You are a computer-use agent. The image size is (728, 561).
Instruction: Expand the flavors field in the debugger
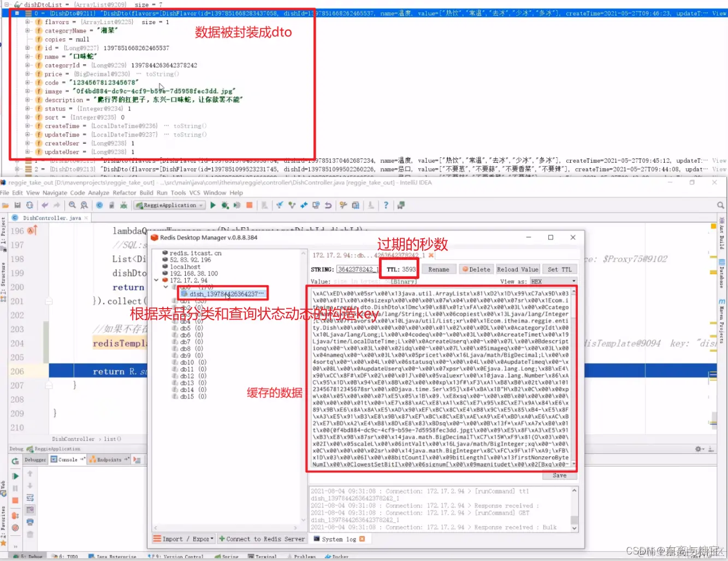click(27, 22)
